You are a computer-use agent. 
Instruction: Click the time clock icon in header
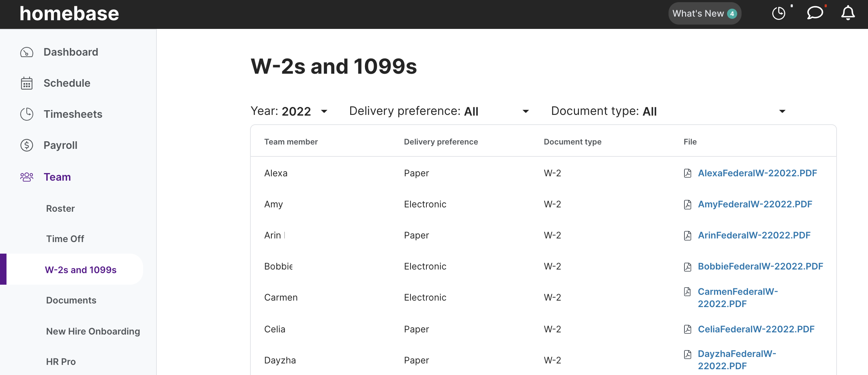pos(779,14)
